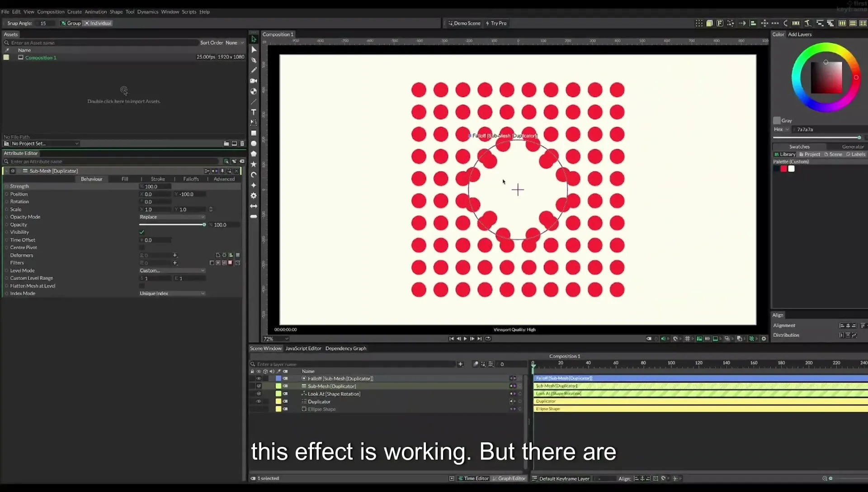Select the Pen tool

click(x=254, y=60)
